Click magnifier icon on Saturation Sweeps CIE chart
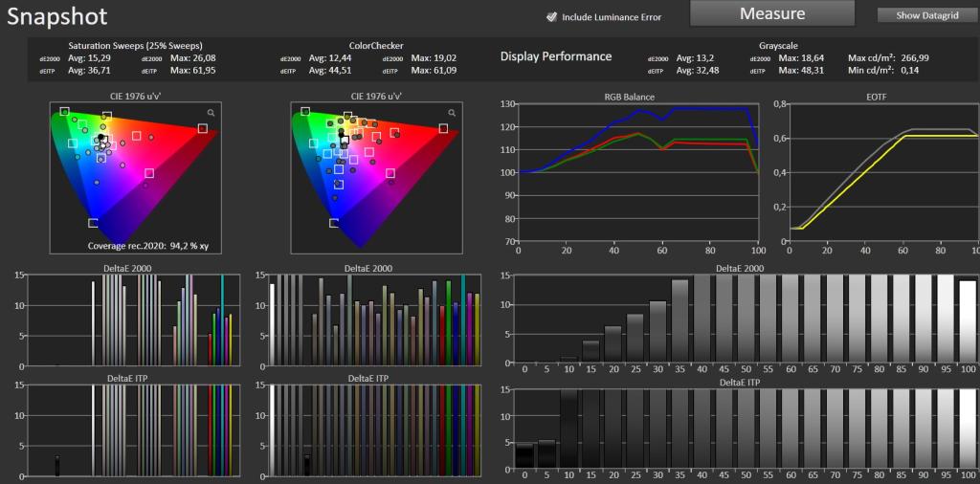Viewport: 980px width, 484px height. 212,113
